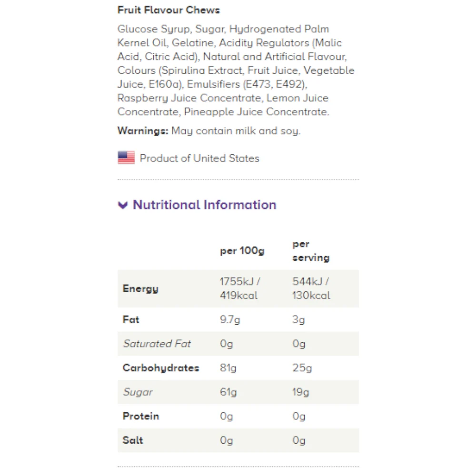Viewport: 476px width, 476px height.
Task: Click the Energy row label
Action: coord(140,289)
